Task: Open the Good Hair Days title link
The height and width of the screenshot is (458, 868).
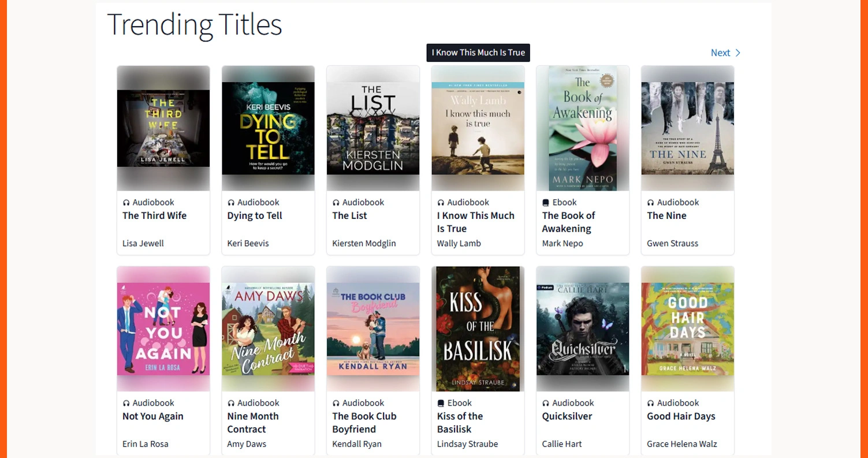Action: click(x=681, y=416)
